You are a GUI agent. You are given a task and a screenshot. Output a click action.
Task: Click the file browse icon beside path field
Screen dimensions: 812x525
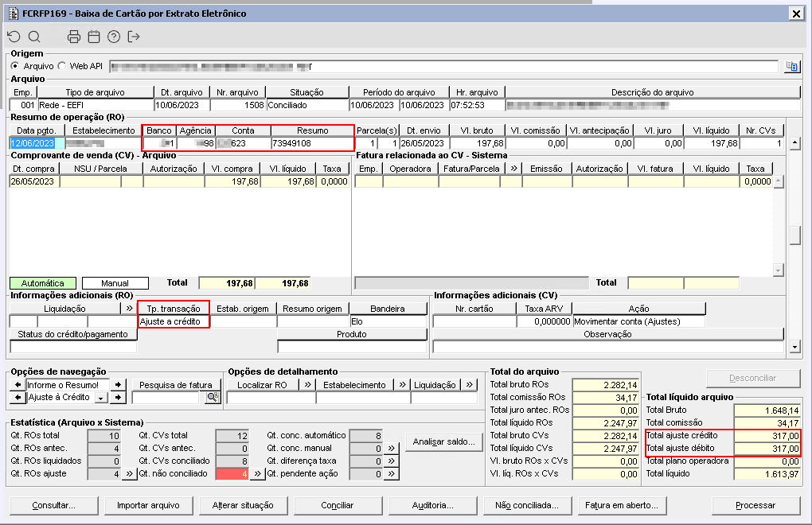(x=791, y=66)
